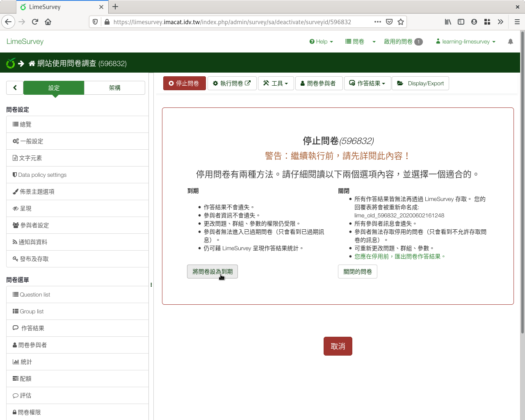This screenshot has width=525, height=420.
Task: Open new browser tab
Action: point(115,7)
